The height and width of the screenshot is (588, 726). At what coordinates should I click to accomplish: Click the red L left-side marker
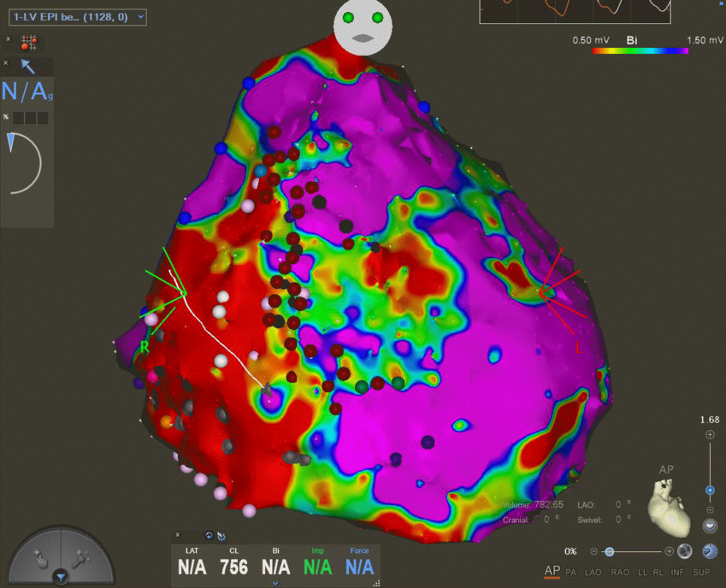coord(578,348)
